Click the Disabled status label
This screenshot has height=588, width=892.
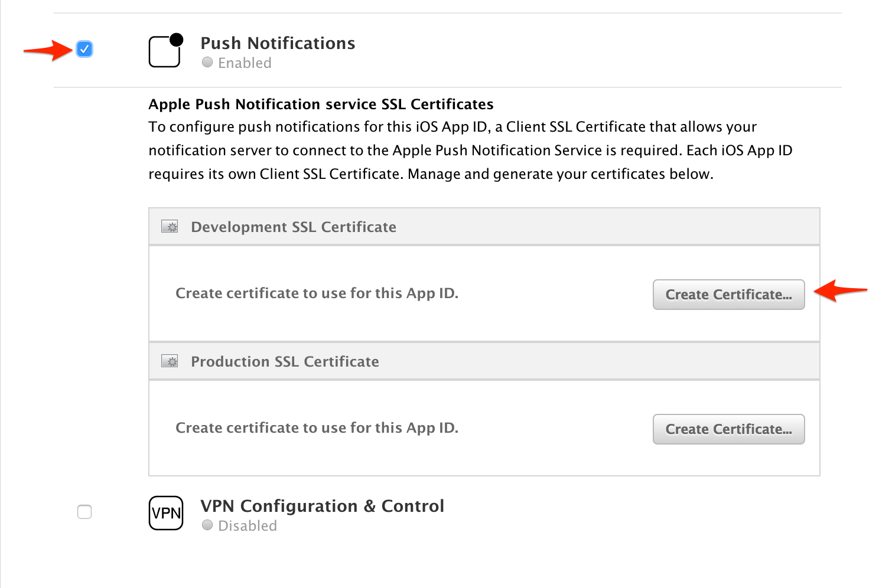pos(248,525)
